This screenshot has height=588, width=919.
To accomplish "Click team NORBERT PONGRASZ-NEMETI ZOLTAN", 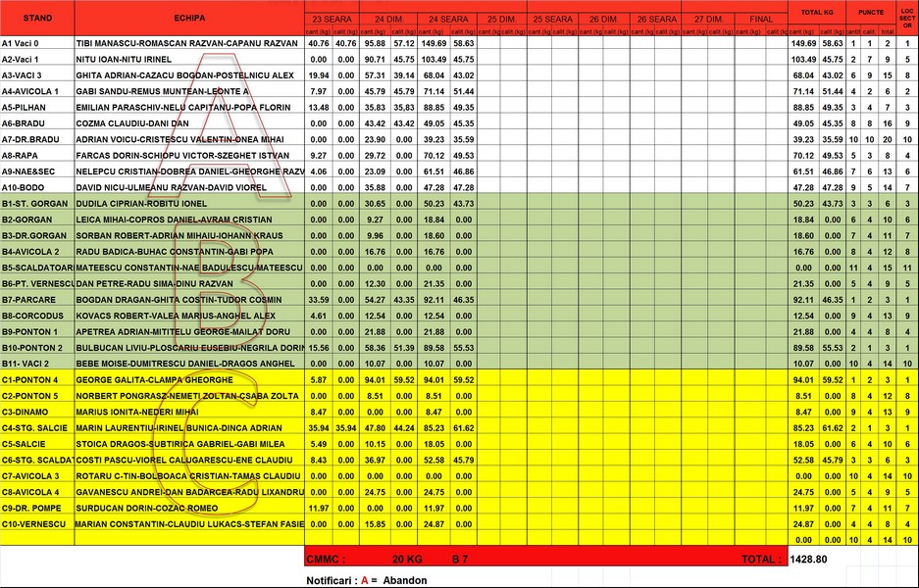I will (x=189, y=395).
